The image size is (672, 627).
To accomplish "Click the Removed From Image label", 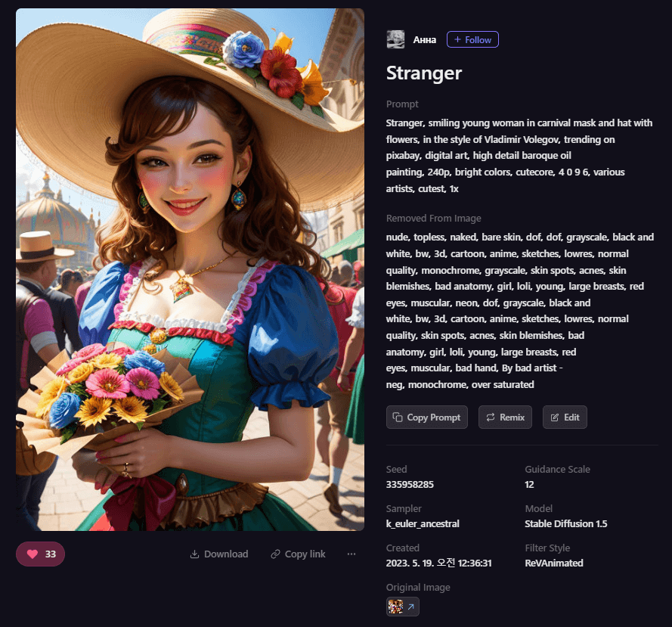I will point(433,219).
